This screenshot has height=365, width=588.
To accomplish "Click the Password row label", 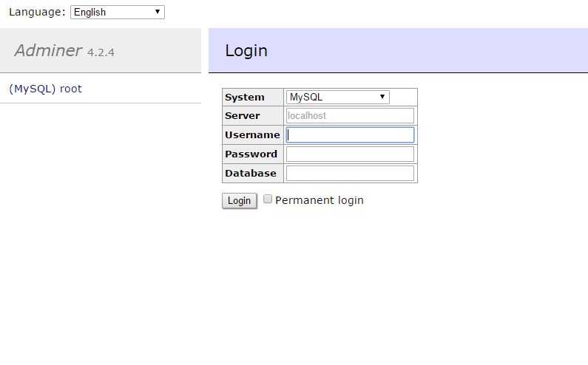I will (251, 154).
